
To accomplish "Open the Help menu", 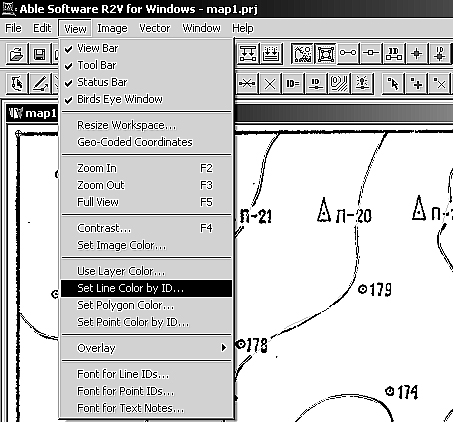I will coord(243,28).
